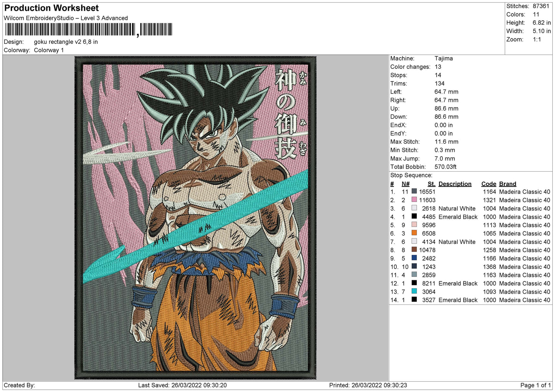Click the barcode under the Wilcom subtitle
Image resolution: width=555 pixels, height=392 pixels.
(88, 30)
